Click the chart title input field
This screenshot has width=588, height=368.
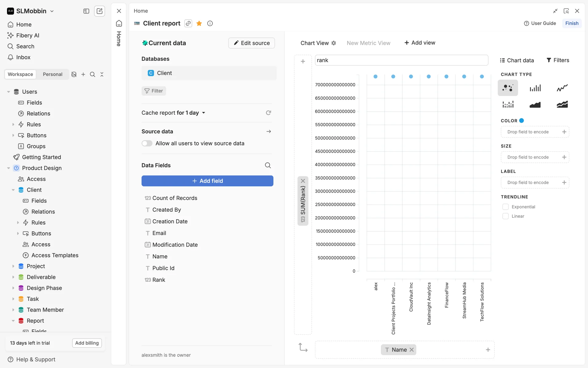click(401, 60)
